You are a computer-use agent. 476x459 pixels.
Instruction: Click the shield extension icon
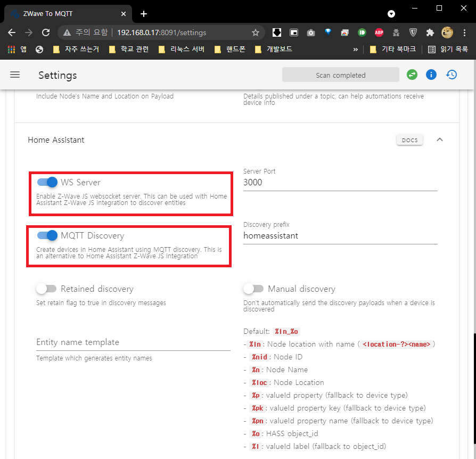tap(413, 32)
